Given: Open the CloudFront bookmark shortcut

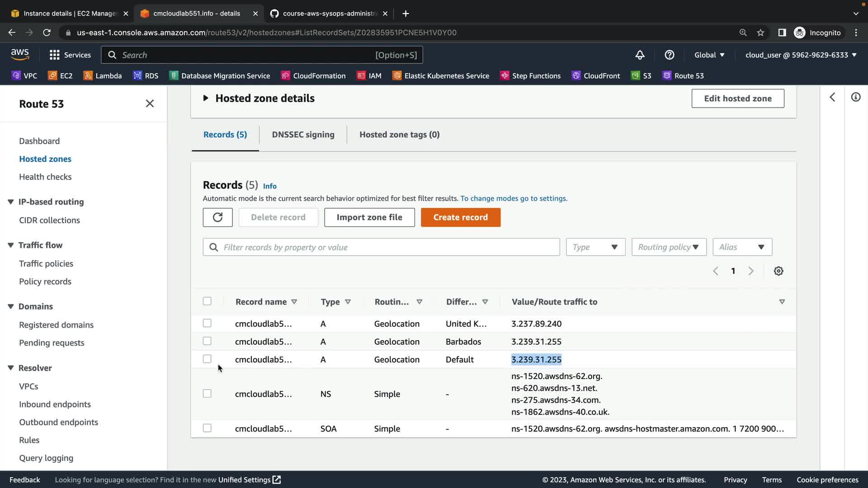Looking at the screenshot, I should [x=595, y=76].
